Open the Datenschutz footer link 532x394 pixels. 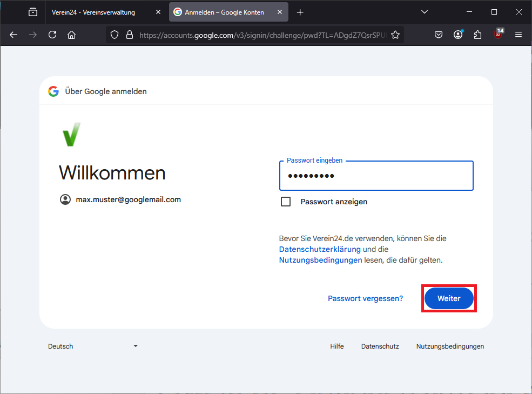click(380, 346)
